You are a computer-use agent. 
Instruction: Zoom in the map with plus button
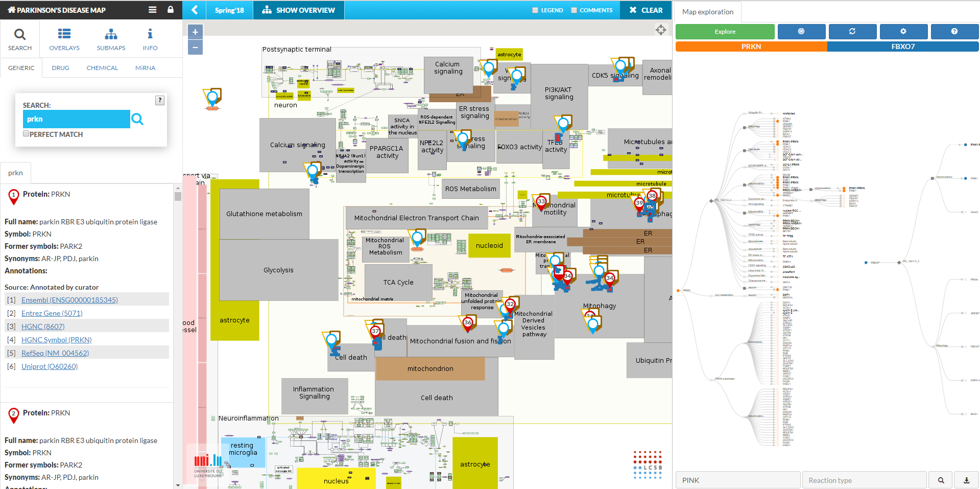click(x=195, y=32)
